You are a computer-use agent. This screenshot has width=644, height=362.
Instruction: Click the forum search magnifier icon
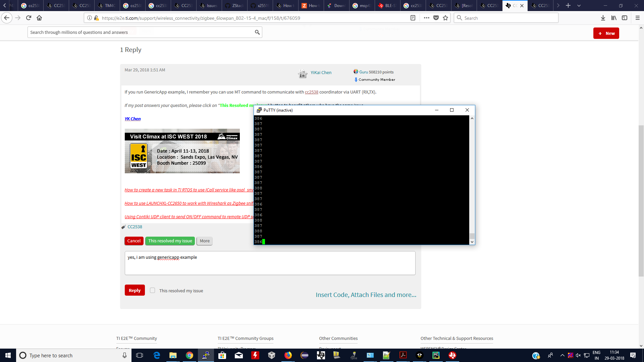tap(257, 33)
